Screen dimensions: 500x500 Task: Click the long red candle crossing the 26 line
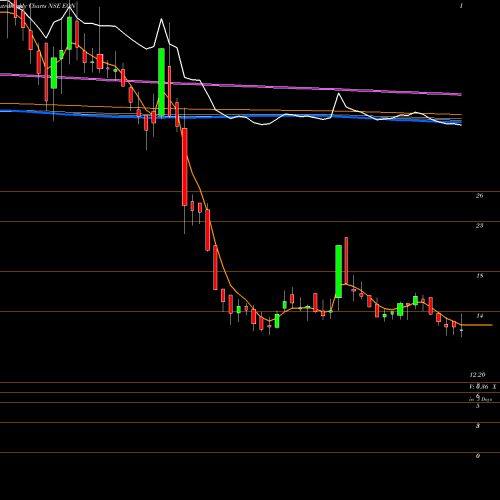[184, 167]
